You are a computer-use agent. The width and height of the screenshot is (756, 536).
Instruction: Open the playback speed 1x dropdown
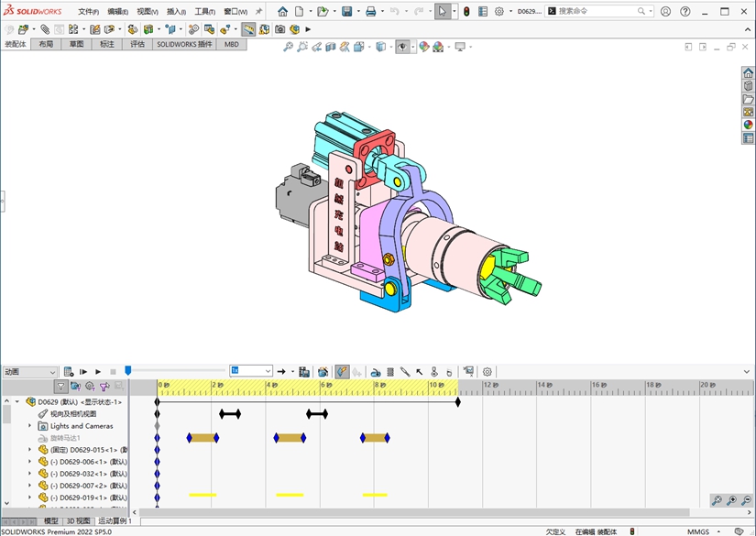click(268, 371)
